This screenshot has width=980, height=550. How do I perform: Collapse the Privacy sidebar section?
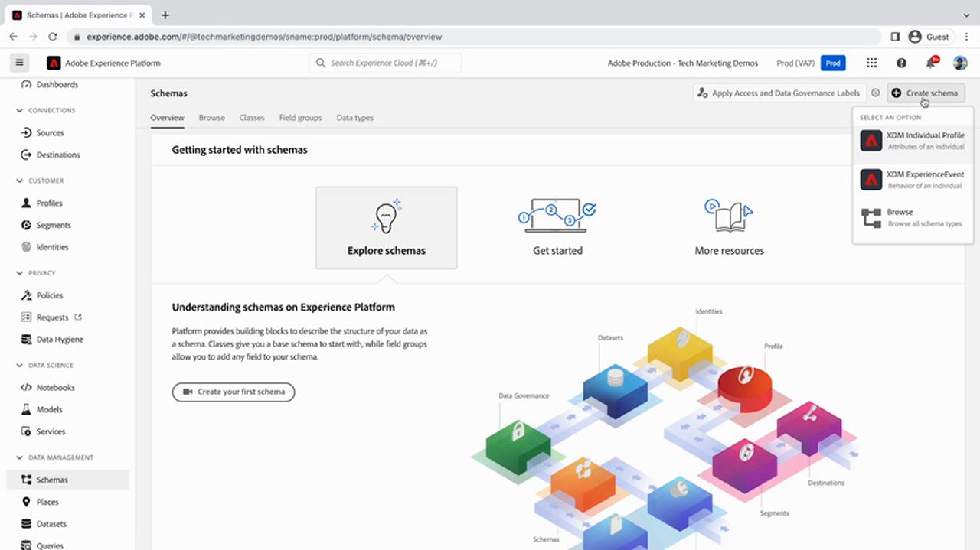tap(20, 273)
